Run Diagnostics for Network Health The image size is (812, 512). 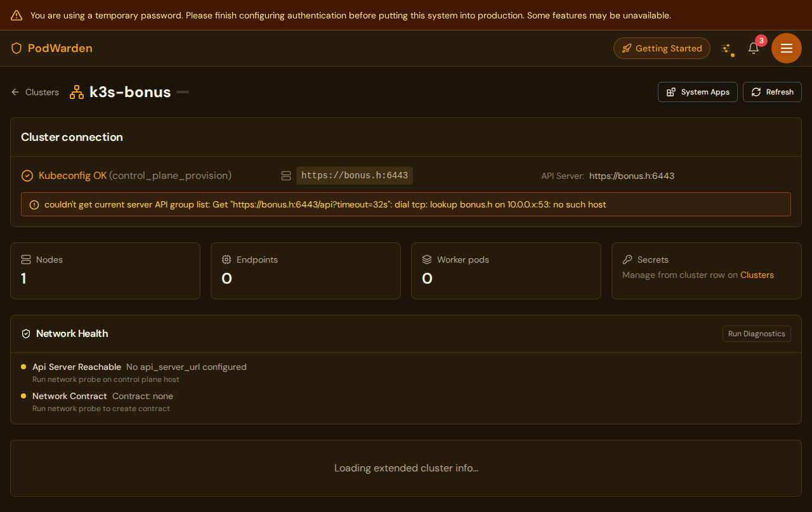point(756,333)
